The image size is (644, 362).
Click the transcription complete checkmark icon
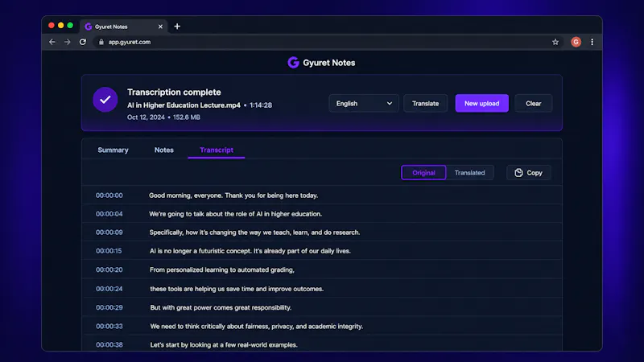pyautogui.click(x=105, y=99)
